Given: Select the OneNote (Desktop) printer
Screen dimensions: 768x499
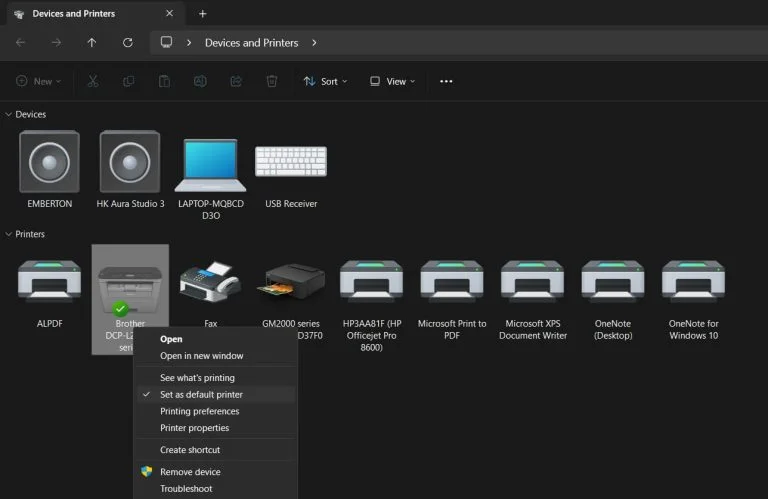Looking at the screenshot, I should click(x=613, y=299).
